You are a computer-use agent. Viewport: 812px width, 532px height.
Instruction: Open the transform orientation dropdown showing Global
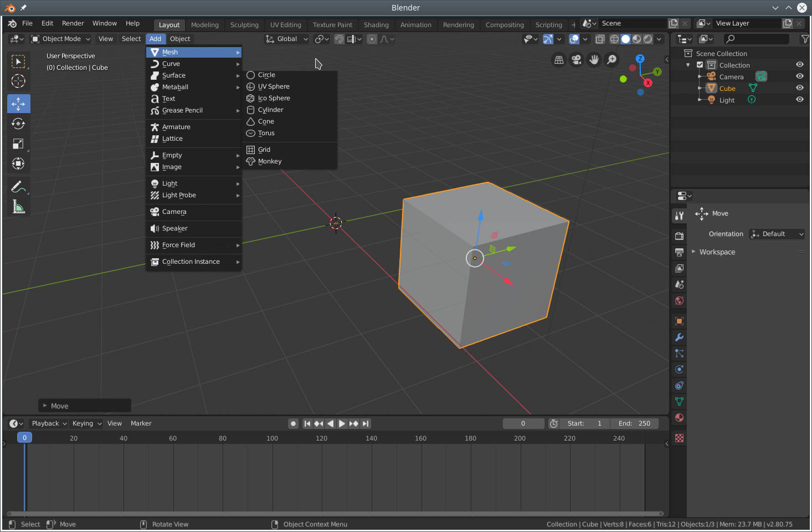click(x=286, y=39)
